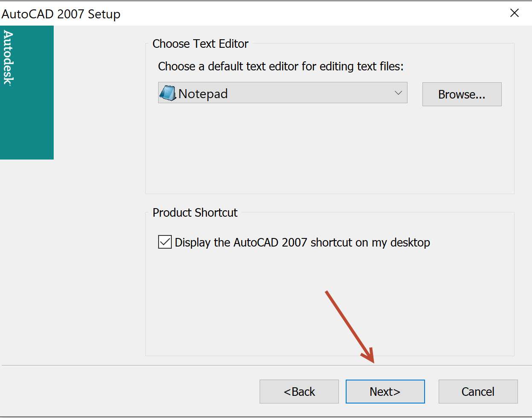Click the Autodesk logo banner
This screenshot has width=532, height=418.
9,58
